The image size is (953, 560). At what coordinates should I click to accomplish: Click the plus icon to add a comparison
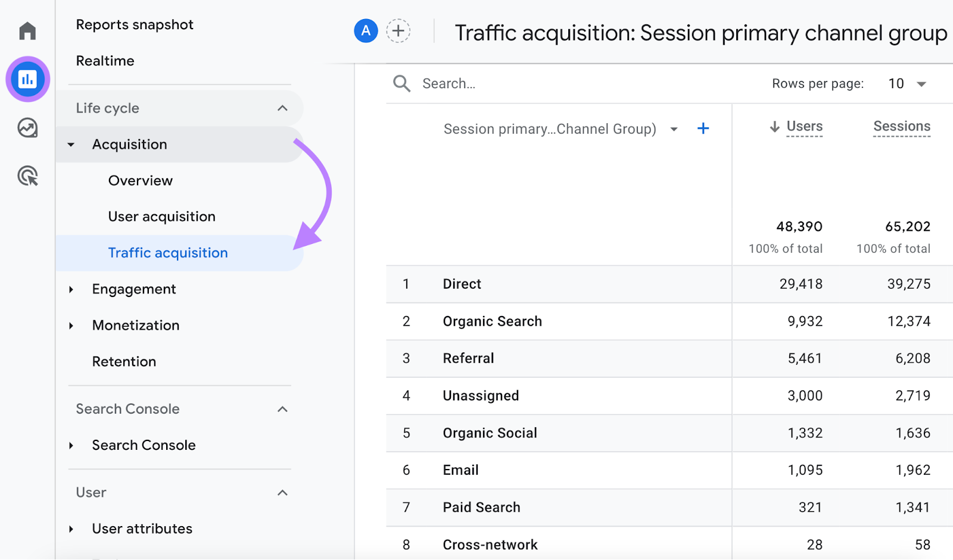398,31
